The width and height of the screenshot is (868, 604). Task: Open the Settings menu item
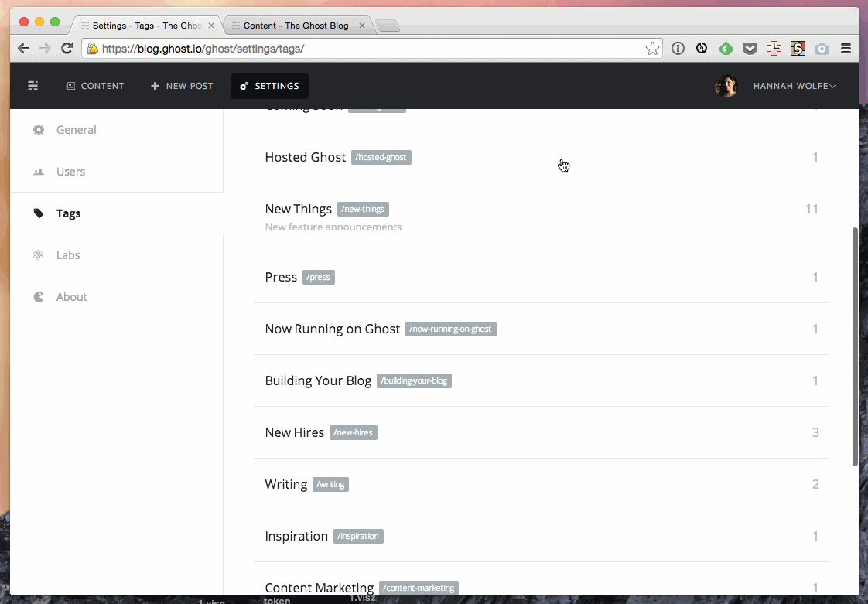[269, 86]
